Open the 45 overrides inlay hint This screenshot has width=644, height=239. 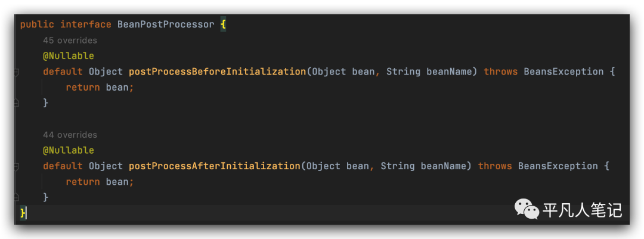pos(70,41)
